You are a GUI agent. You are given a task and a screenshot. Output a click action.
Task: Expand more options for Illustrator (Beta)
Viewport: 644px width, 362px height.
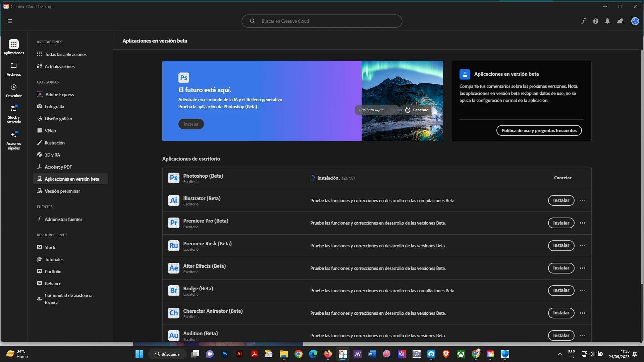[x=583, y=200]
